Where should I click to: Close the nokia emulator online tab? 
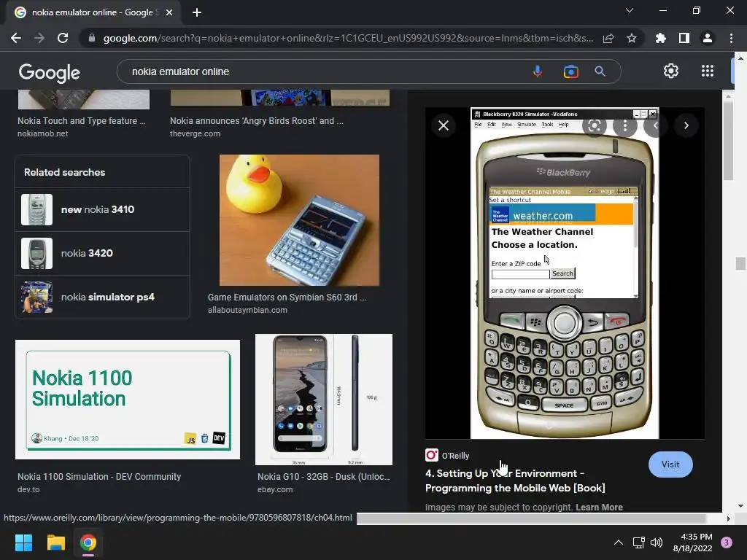[x=169, y=12]
